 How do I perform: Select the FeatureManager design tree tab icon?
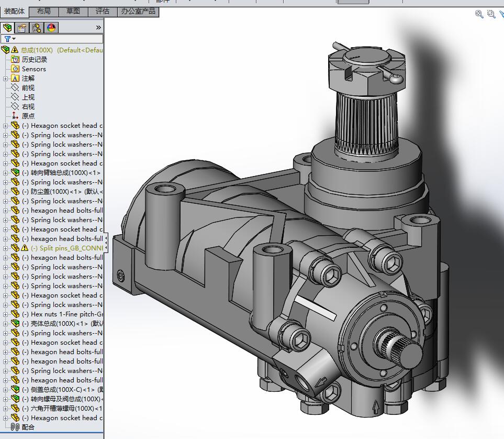point(7,28)
